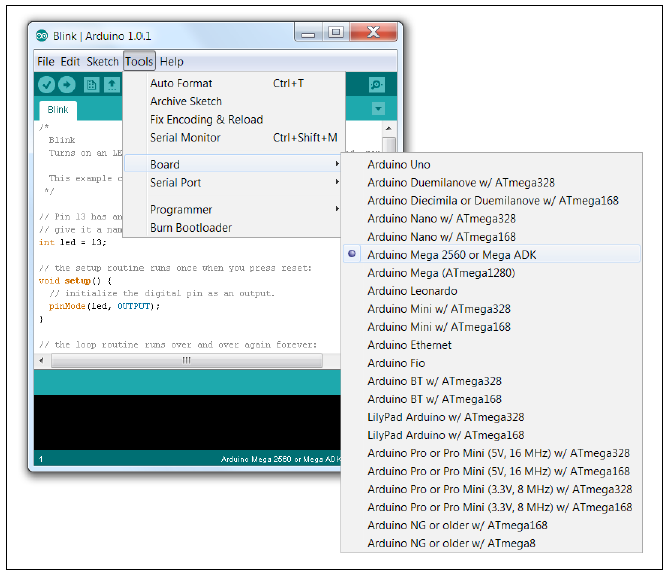Switch to the Blink sketch tab
Image resolution: width=669 pixels, height=579 pixels.
pos(58,110)
